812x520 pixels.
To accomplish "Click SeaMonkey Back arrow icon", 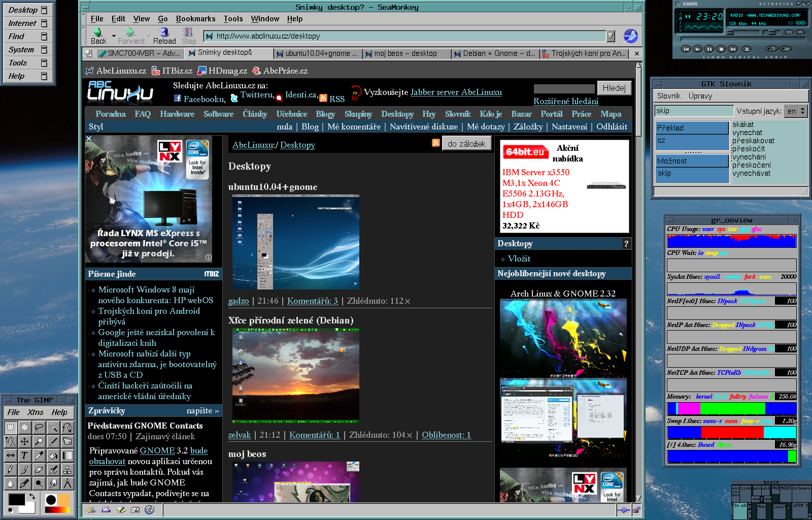I will click(x=97, y=32).
